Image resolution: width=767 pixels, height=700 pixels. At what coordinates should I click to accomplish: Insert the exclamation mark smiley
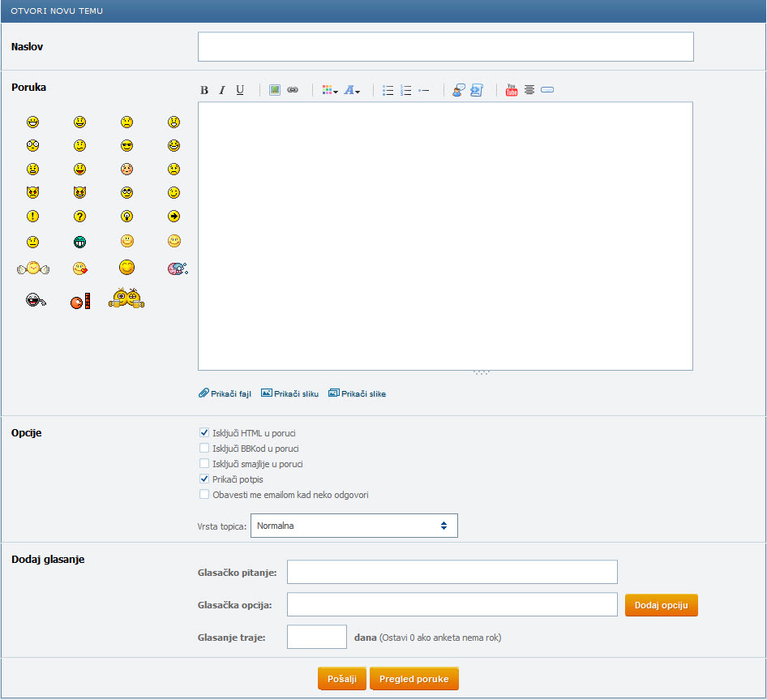coord(32,217)
